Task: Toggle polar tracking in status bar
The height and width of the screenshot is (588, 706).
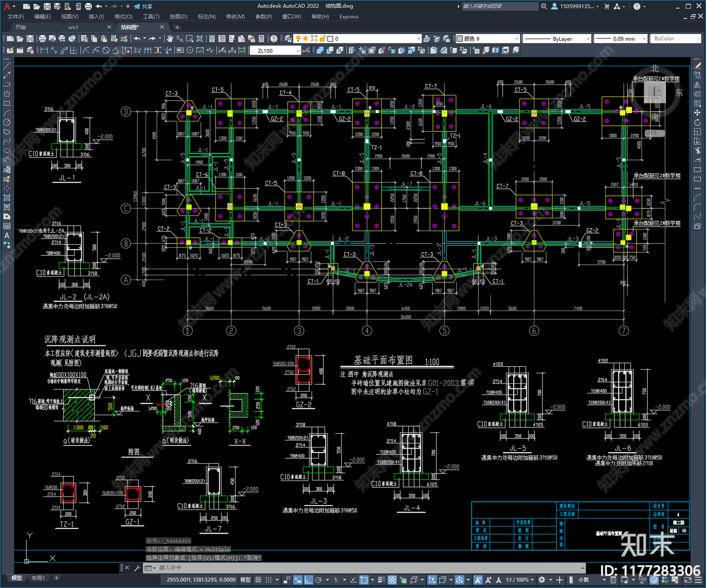Action: click(319, 580)
